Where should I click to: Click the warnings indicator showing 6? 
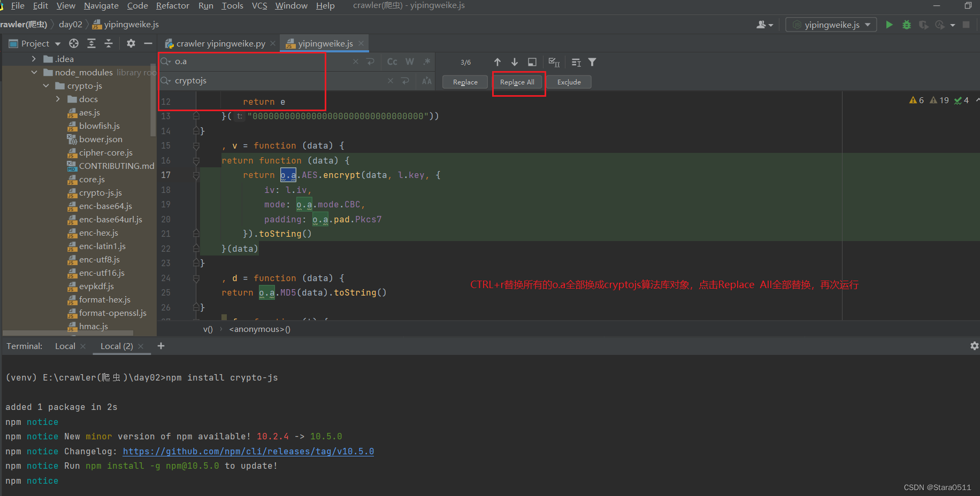pos(916,100)
